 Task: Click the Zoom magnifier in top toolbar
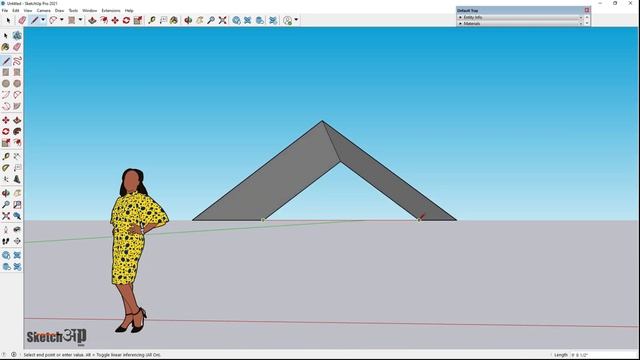click(211, 20)
